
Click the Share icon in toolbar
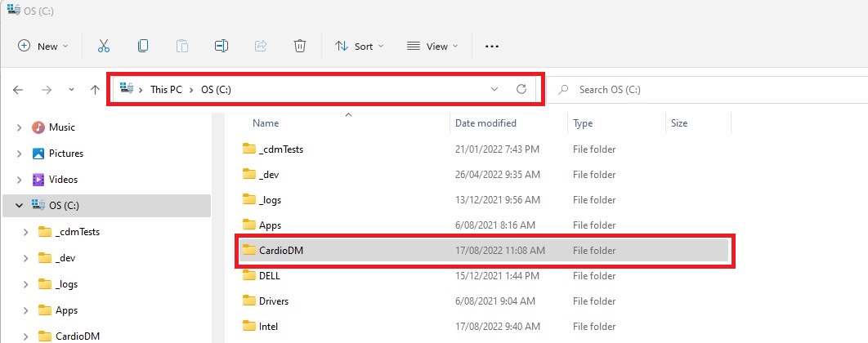(x=261, y=47)
